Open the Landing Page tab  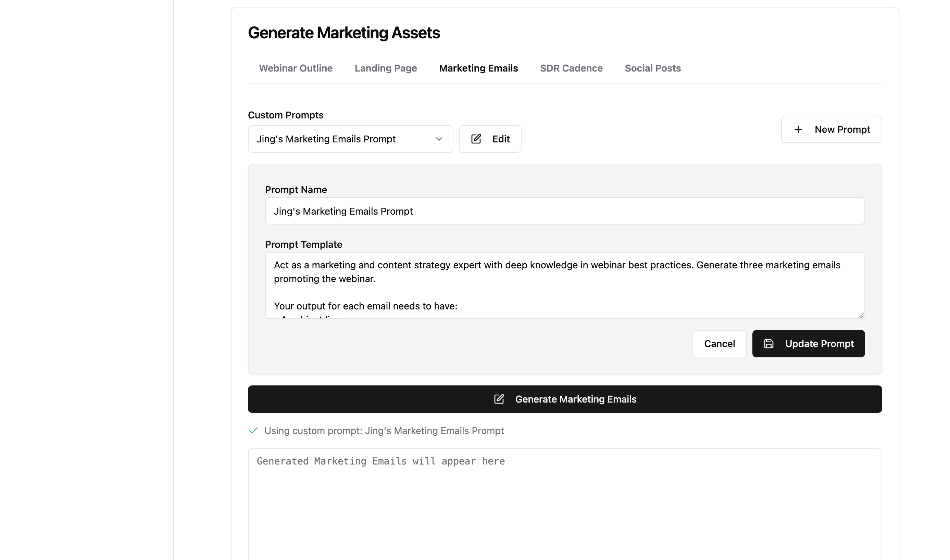click(385, 68)
